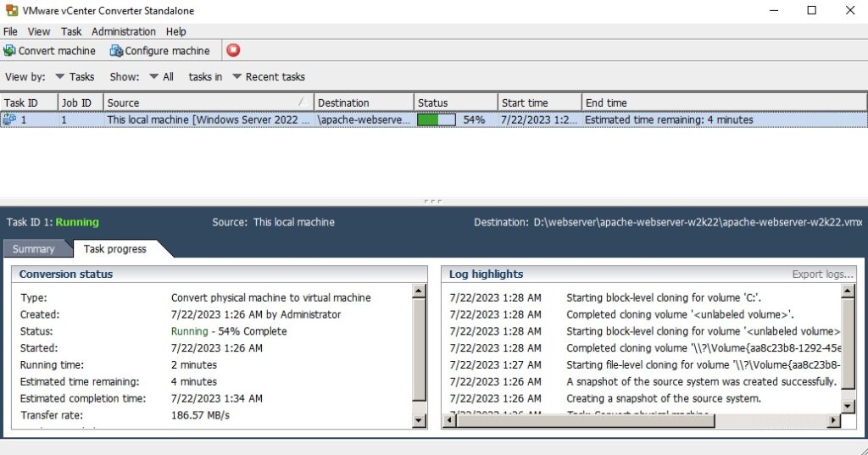Click '7/22/2023 1:26 AM by Administrator' value

coord(256,314)
